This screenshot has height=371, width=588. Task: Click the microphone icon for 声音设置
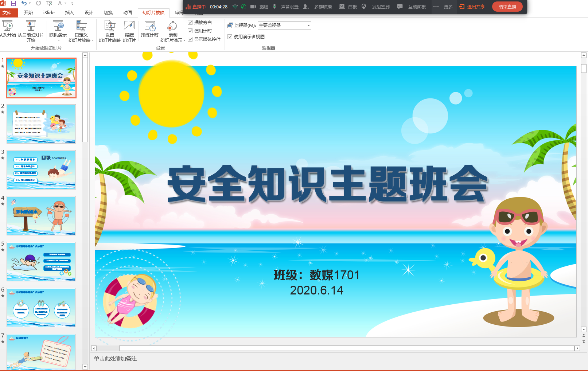[x=274, y=7]
